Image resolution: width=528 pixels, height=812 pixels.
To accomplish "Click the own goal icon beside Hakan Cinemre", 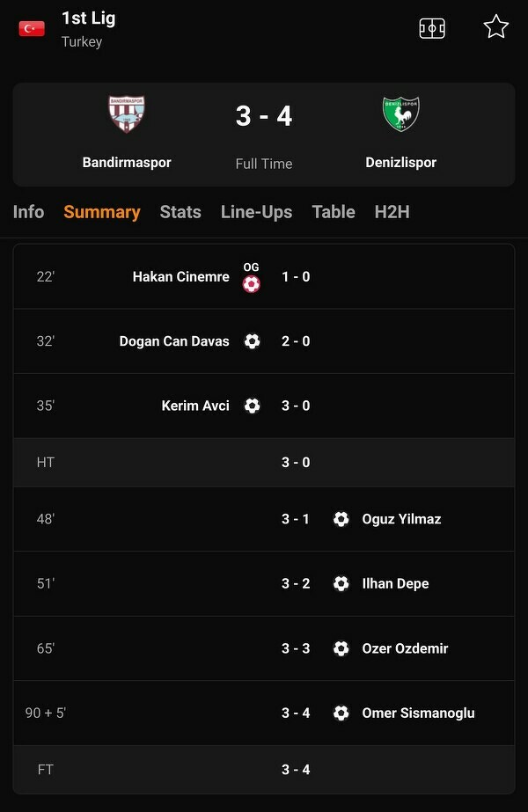I will pos(252,283).
